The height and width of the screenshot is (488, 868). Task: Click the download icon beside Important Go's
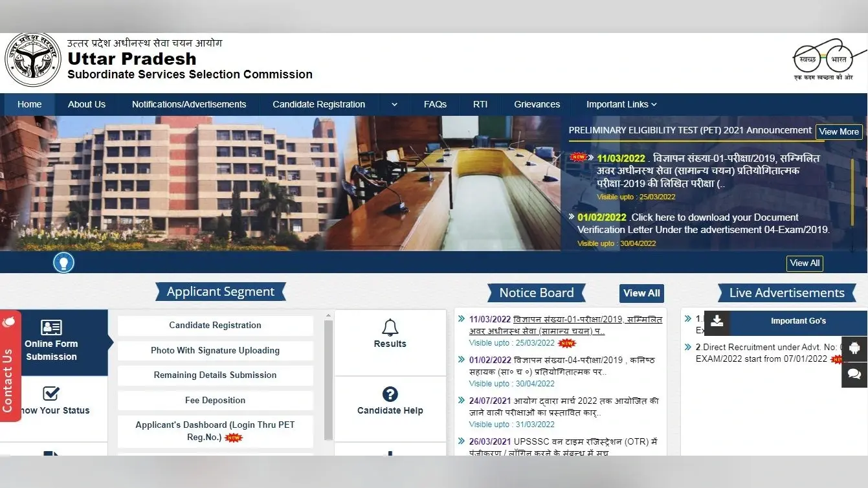coord(717,321)
